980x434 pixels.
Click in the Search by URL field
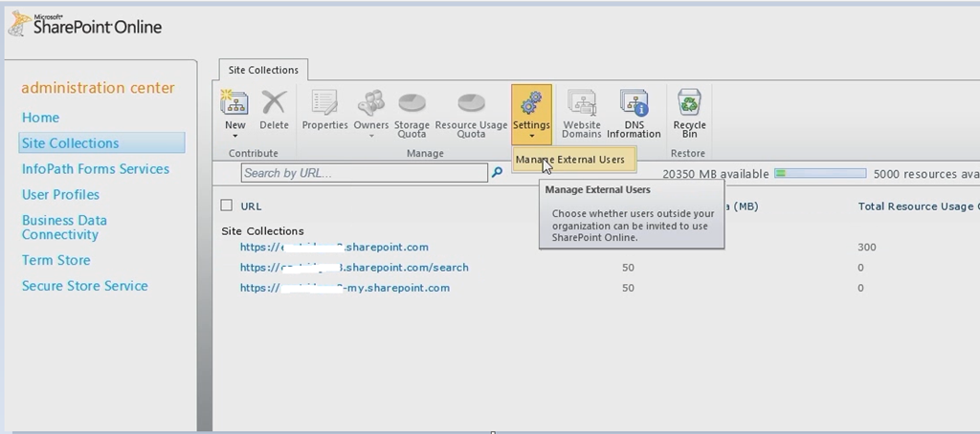coord(365,173)
